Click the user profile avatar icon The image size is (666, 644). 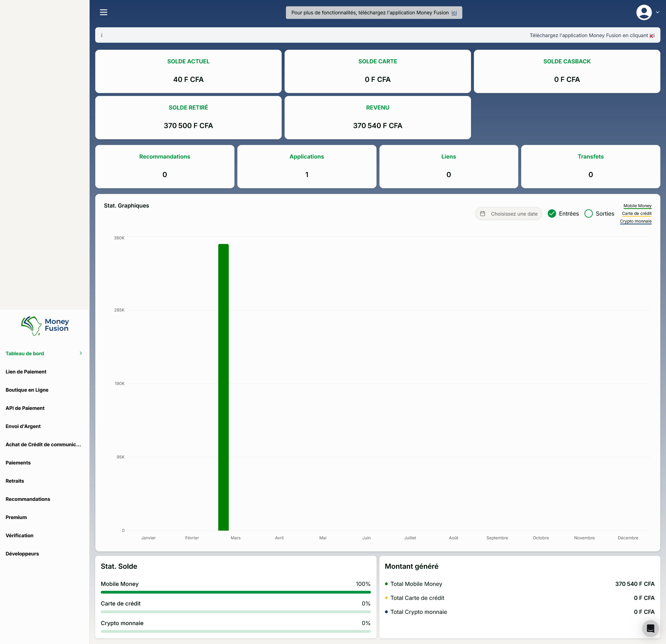[644, 12]
